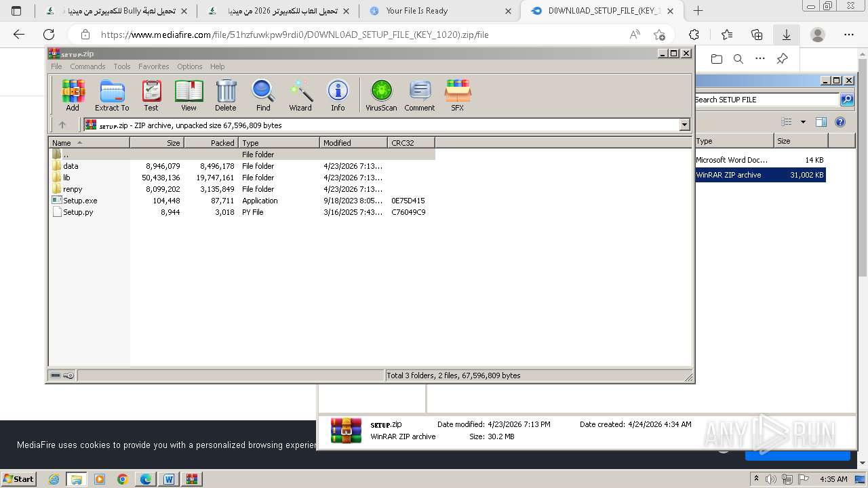This screenshot has width=868, height=488.
Task: Open the Wizard tool
Action: (x=300, y=95)
